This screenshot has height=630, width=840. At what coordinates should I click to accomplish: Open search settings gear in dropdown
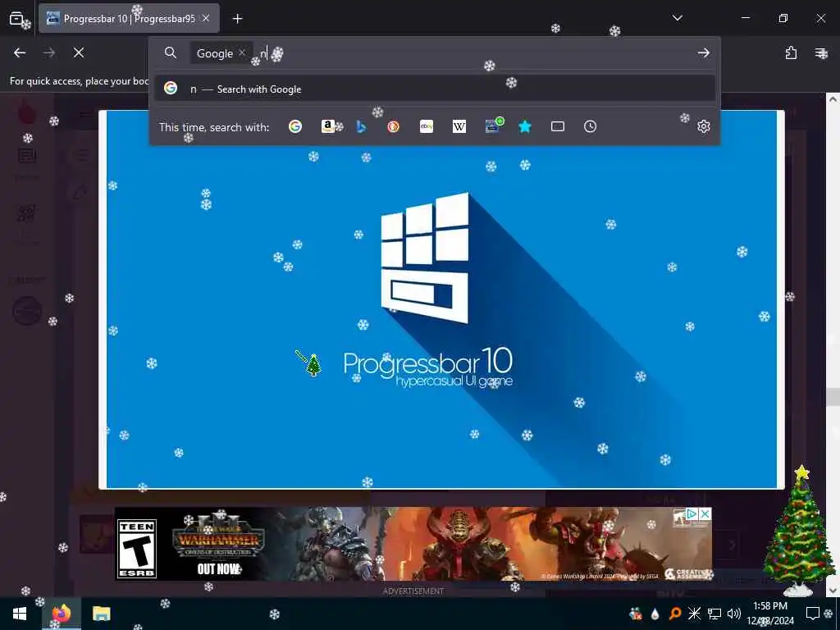[703, 126]
